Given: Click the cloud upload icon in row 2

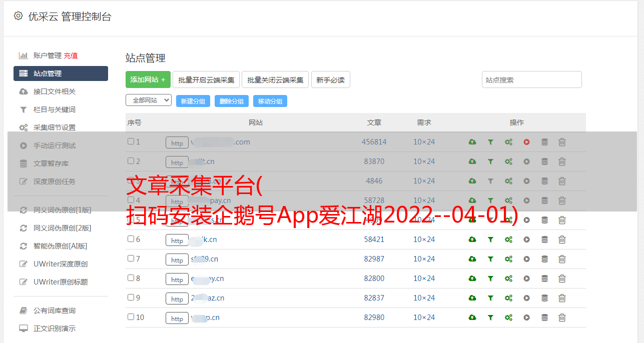Looking at the screenshot, I should [472, 161].
